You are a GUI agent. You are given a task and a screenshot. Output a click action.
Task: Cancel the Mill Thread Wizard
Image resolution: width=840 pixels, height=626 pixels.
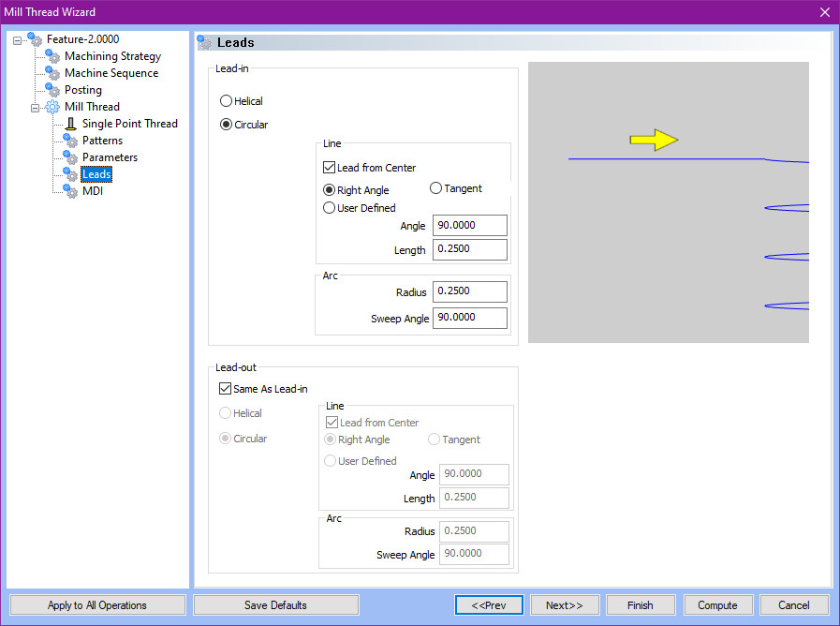(x=794, y=605)
